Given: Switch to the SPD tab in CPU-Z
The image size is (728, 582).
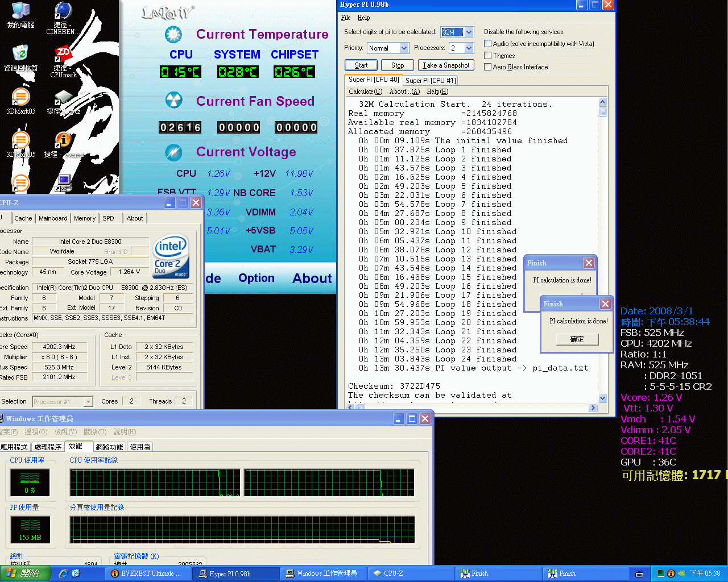Looking at the screenshot, I should click(108, 218).
